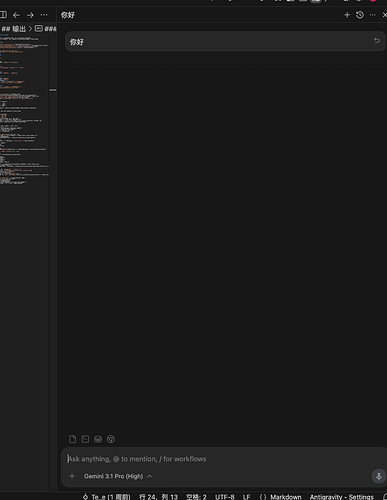Screen dimensions: 387x500
Task: Open editor more actions ellipsis
Action: tap(44, 15)
